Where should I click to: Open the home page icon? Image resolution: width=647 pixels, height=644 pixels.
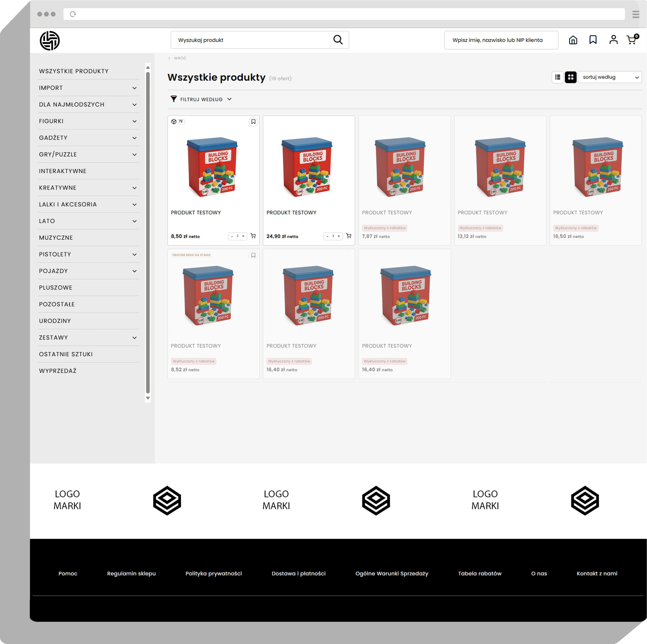pos(573,40)
